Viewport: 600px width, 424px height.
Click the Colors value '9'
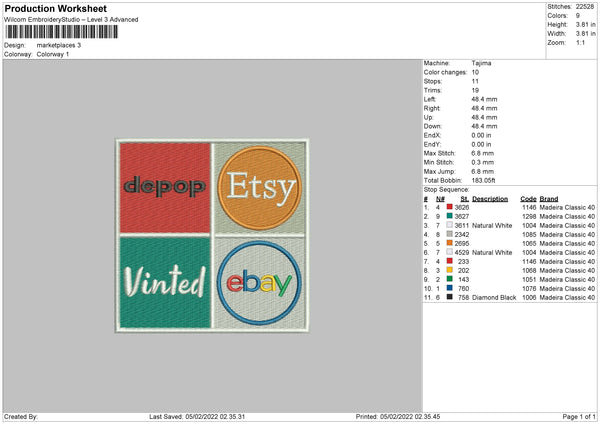tap(578, 16)
